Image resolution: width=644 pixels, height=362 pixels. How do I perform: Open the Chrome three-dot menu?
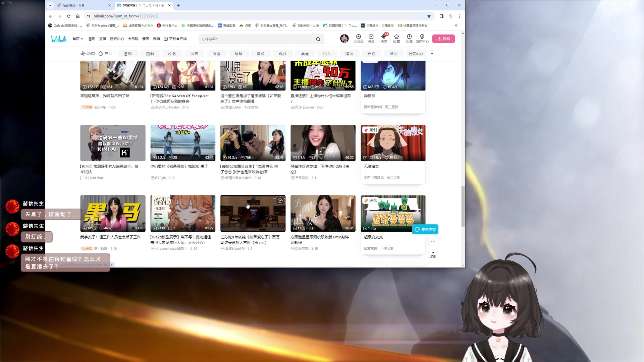(x=460, y=16)
